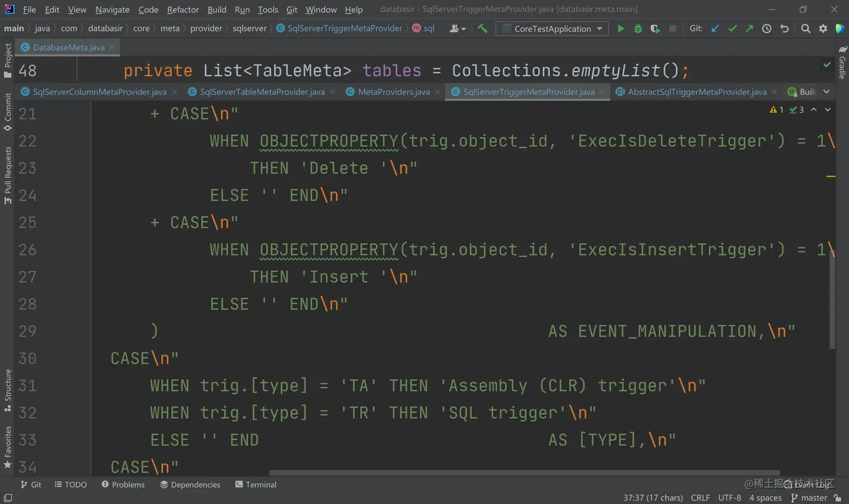
Task: Click the sql method breadcrumb
Action: [x=423, y=28]
